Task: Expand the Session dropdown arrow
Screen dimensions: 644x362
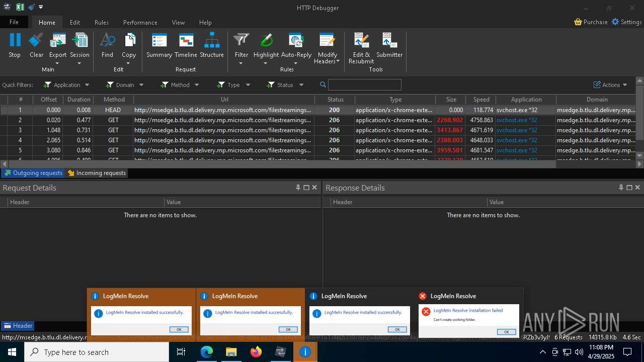Action: tap(79, 63)
